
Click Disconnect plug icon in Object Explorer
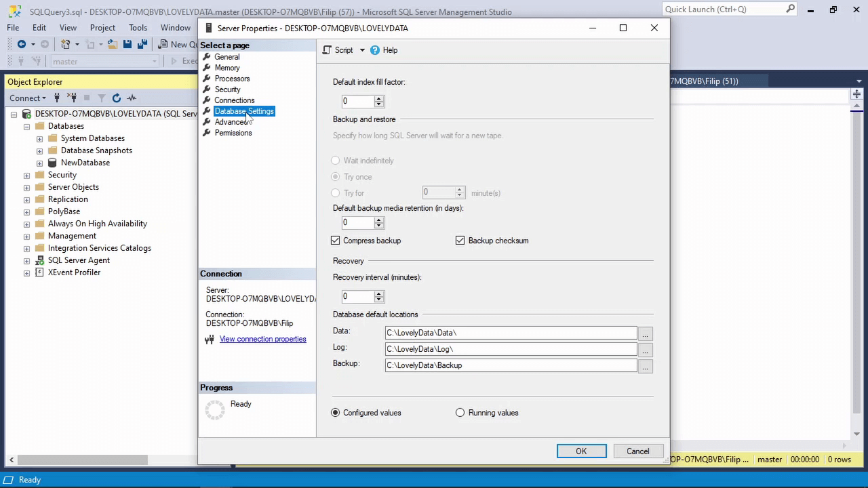tap(72, 98)
